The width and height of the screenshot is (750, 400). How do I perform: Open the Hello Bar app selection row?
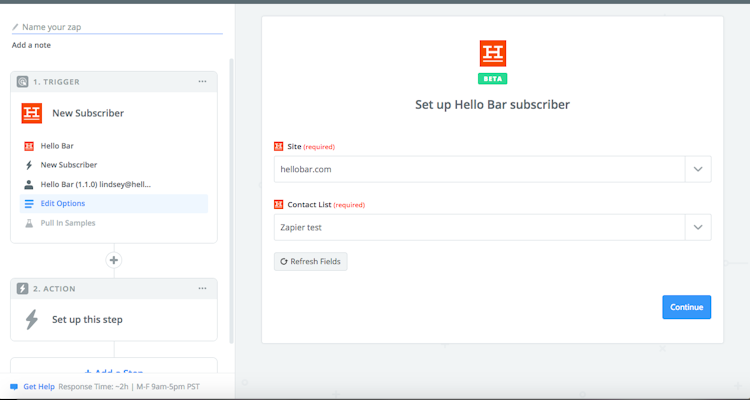[x=114, y=146]
